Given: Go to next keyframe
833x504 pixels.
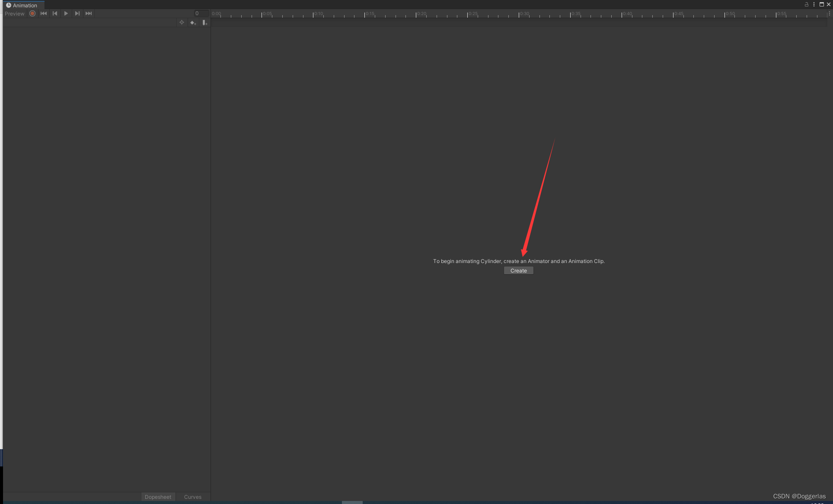Looking at the screenshot, I should coord(77,13).
